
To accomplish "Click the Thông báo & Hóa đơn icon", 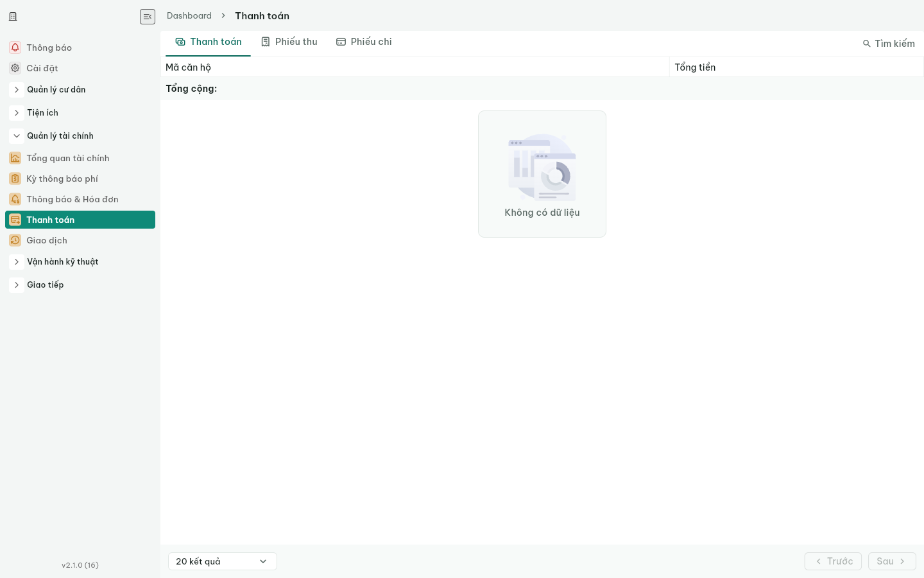I will (15, 199).
